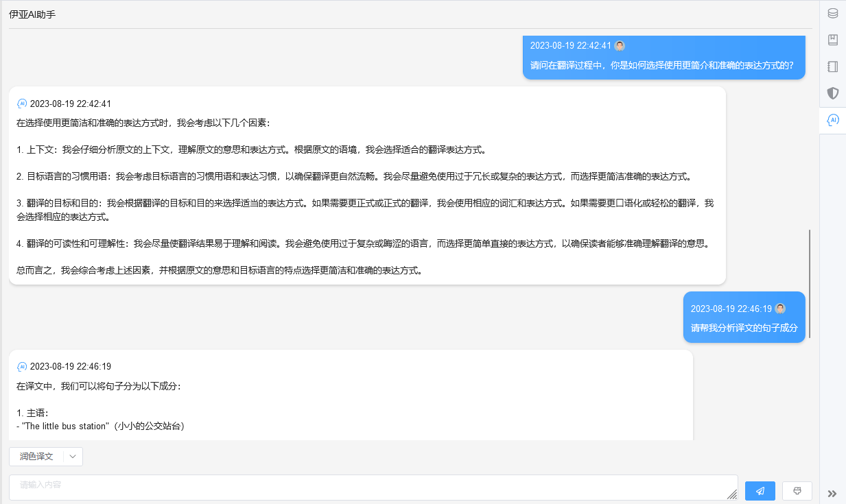
Task: Send message with paper plane button
Action: [760, 491]
